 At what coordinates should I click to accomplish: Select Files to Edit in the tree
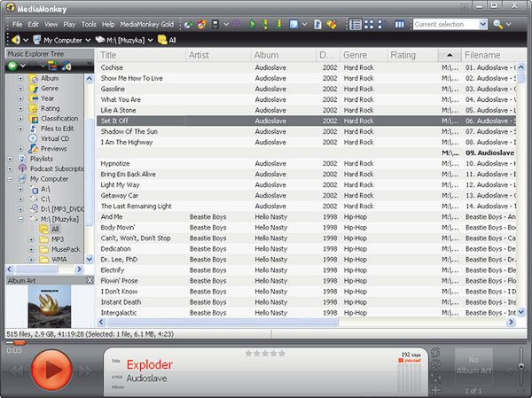tap(58, 129)
